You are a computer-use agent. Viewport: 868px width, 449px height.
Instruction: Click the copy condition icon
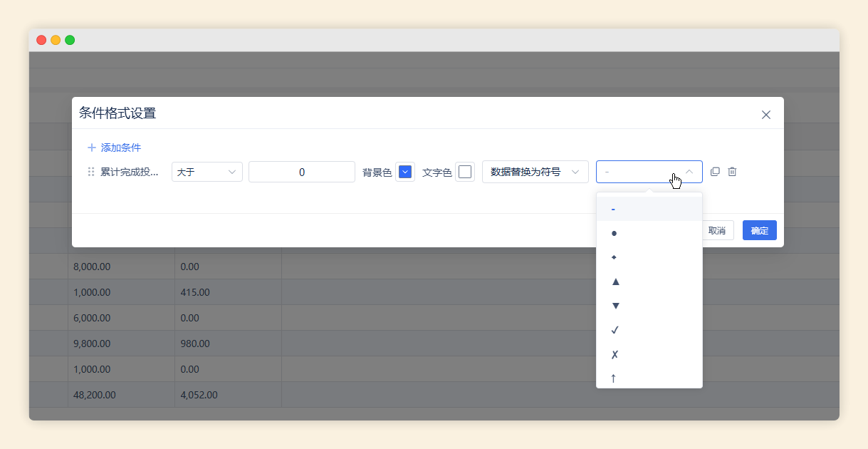coord(715,172)
